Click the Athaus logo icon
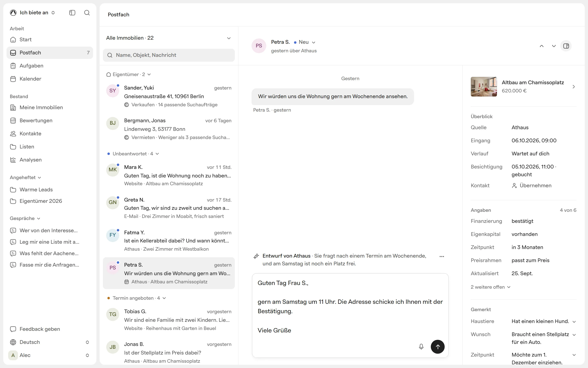The height and width of the screenshot is (368, 588). click(x=13, y=13)
